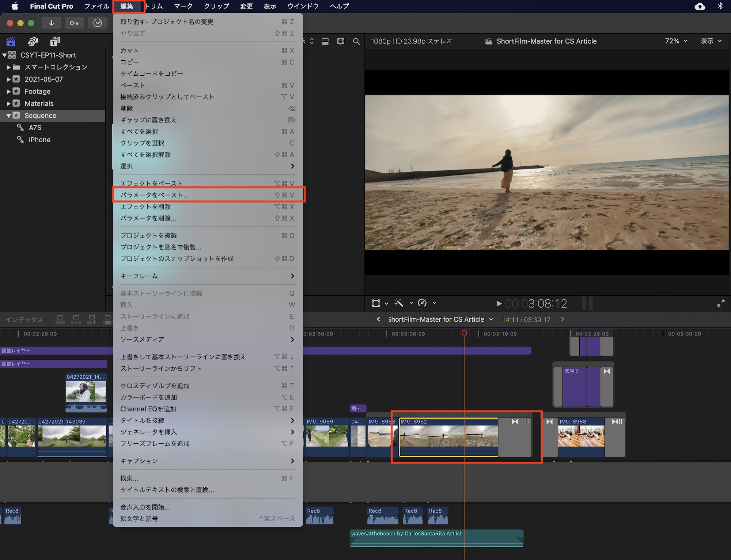Open the keyword editor key icon

coord(74,23)
